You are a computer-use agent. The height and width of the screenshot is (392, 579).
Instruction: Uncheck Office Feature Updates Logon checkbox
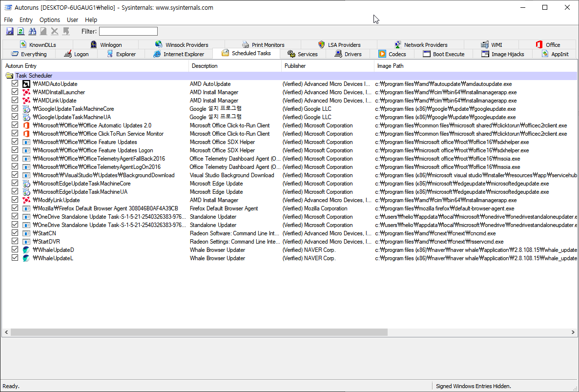tap(15, 150)
